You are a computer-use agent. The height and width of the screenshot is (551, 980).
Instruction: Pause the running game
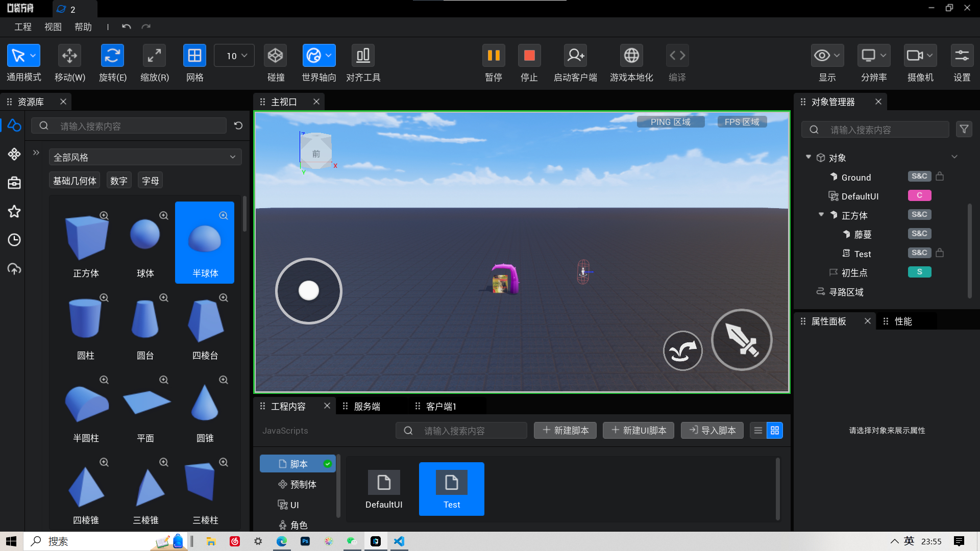click(x=494, y=56)
